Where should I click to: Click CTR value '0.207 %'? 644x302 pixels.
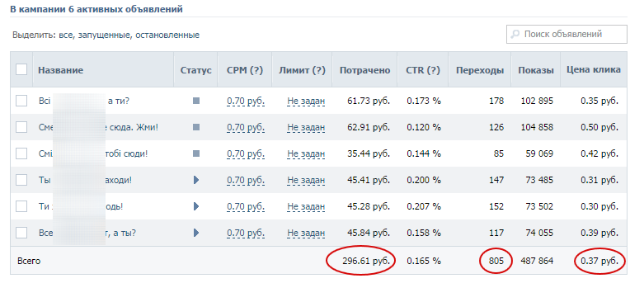coord(424,206)
